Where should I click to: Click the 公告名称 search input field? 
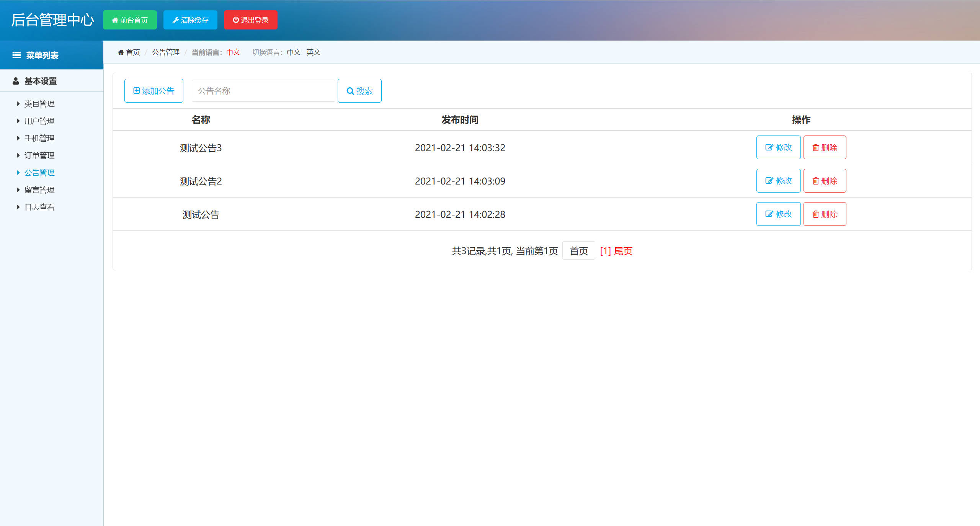[x=263, y=90]
